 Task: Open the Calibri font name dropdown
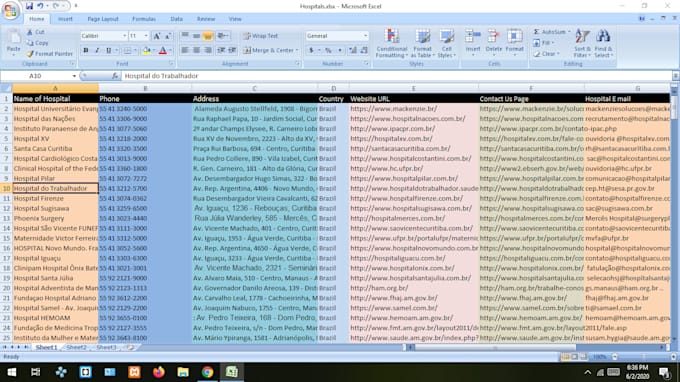[124, 36]
